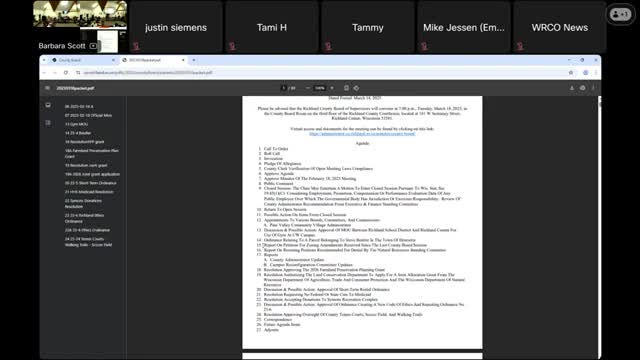Select the WRCO News participant tile
Screen dimensions: 640x360
point(560,27)
